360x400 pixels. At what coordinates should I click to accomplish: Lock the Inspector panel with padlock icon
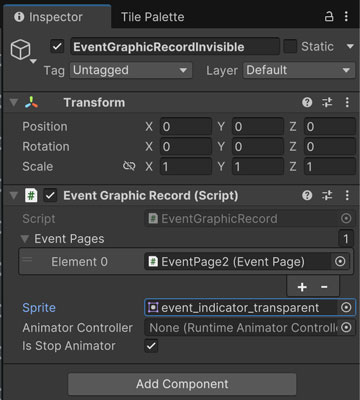329,16
